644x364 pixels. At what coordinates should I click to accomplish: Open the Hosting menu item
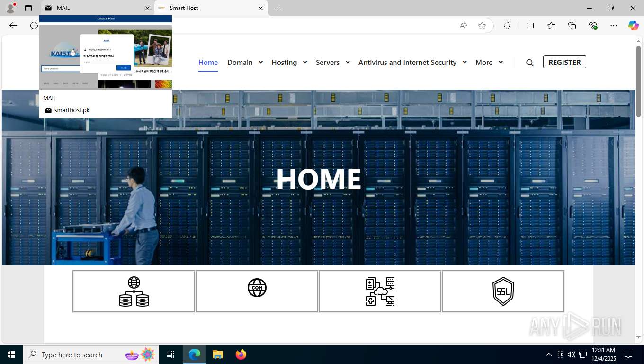click(284, 63)
